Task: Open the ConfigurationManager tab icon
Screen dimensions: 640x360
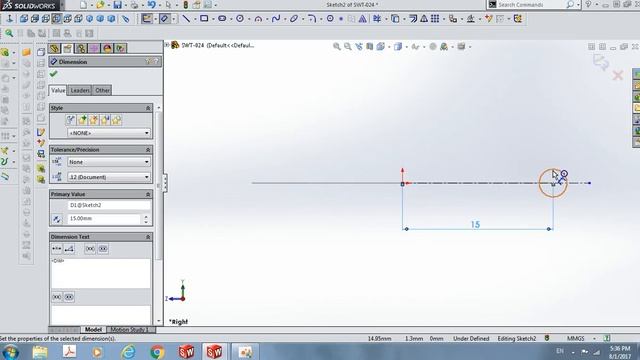Action: 81,49
